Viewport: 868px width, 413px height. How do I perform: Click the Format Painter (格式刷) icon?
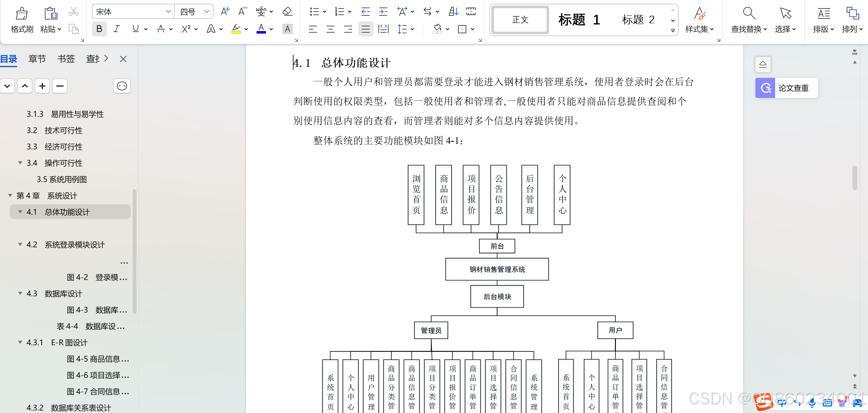click(x=22, y=14)
